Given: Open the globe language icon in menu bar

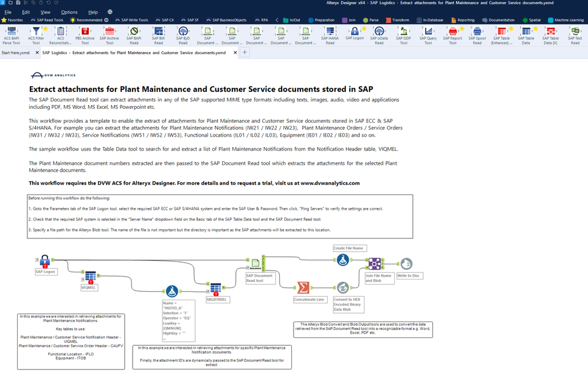Looking at the screenshot, I should pos(110,12).
